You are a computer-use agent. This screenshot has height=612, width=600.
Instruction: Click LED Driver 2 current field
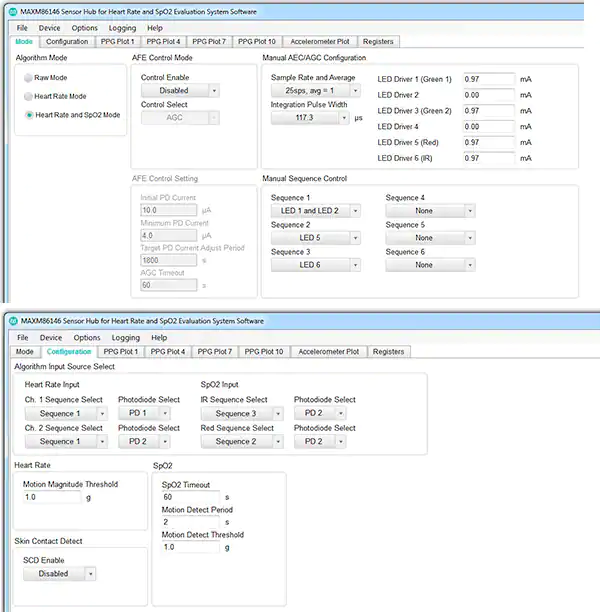[x=489, y=95]
